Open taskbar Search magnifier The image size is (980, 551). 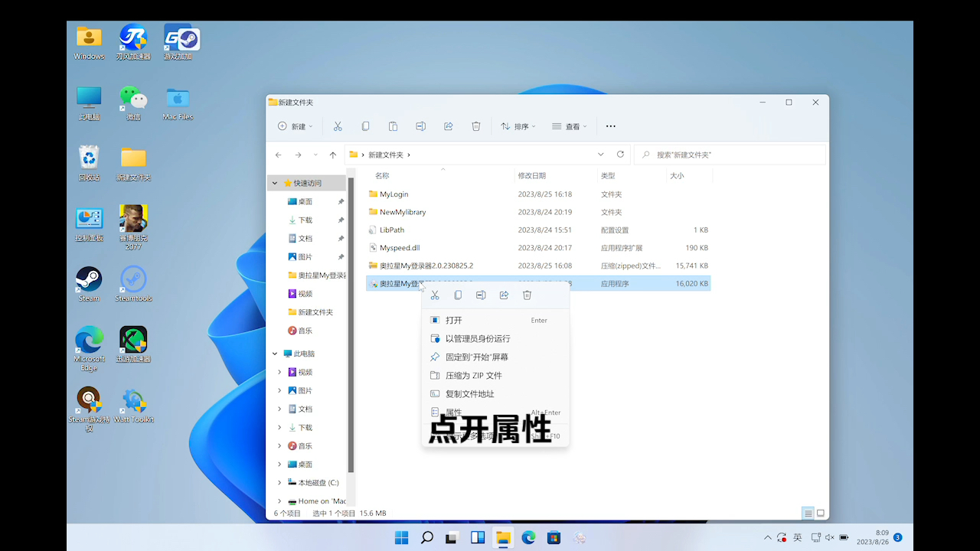427,537
